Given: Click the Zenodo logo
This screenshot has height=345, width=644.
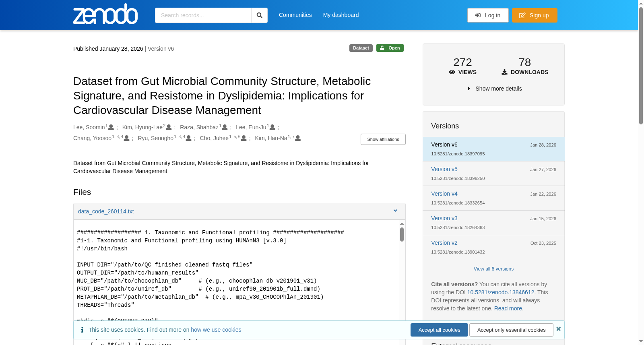Looking at the screenshot, I should coord(105,14).
